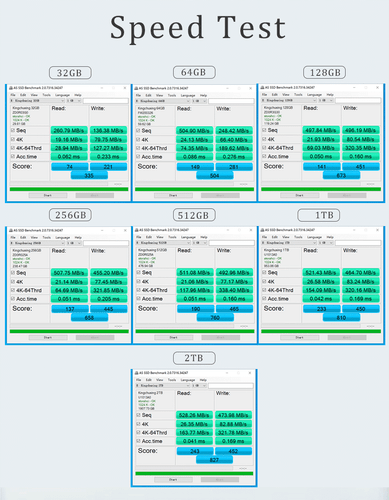Open the Language menu in 512GB window

coord(188,237)
